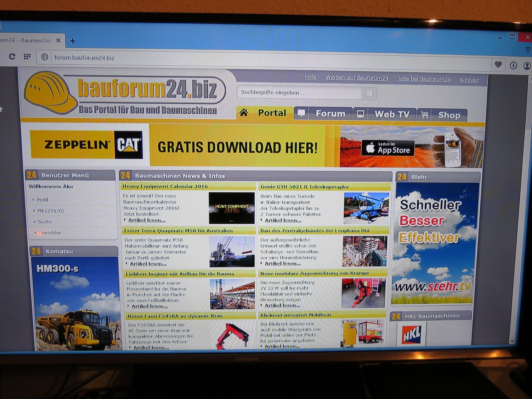Click Artikel lesen under Genie Teleskopstapler
532x399 pixels.
[x=283, y=221]
